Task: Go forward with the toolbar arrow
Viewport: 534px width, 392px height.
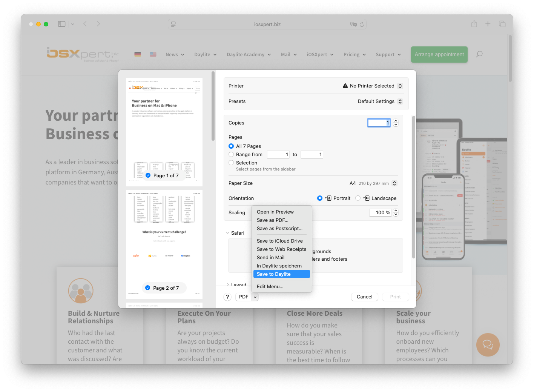Action: pyautogui.click(x=98, y=24)
